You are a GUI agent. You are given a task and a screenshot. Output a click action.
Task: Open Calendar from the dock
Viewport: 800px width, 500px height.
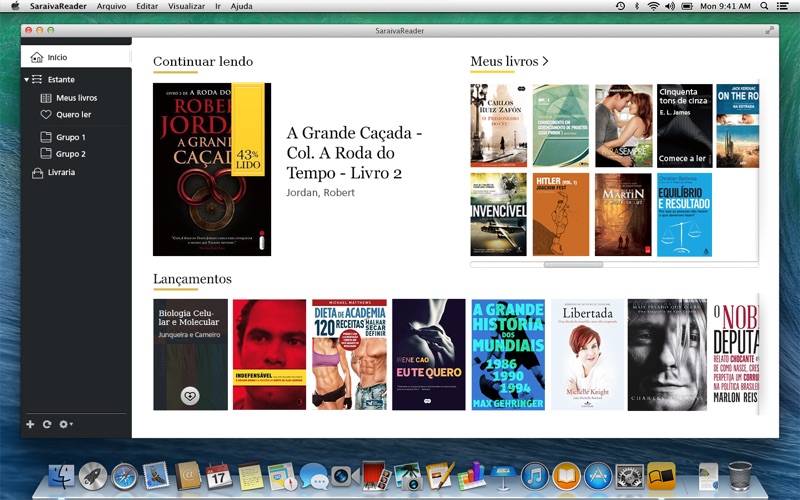219,477
